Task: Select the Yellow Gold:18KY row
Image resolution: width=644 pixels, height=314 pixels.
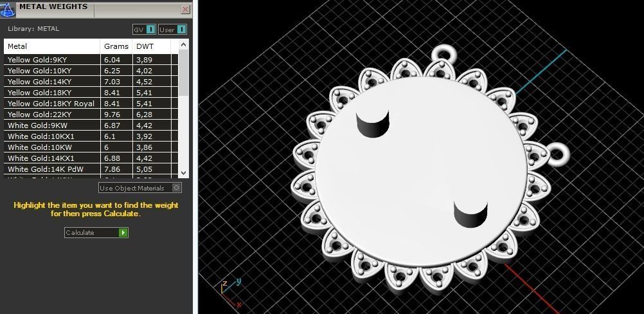Action: click(91, 93)
